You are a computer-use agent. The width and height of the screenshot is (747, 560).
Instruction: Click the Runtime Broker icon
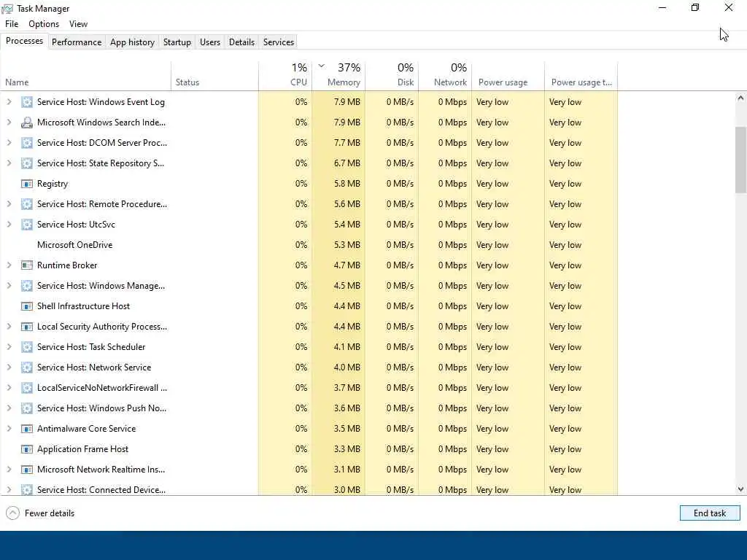click(x=27, y=265)
